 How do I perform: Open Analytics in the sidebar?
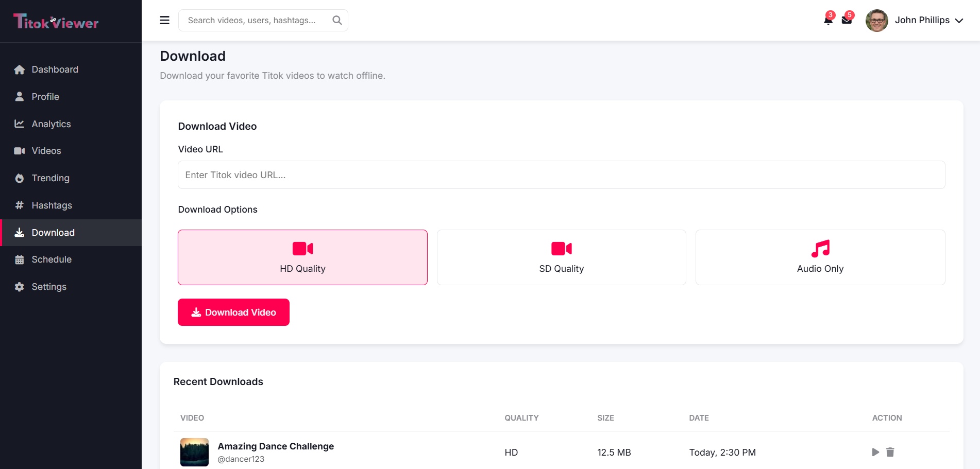click(x=51, y=124)
